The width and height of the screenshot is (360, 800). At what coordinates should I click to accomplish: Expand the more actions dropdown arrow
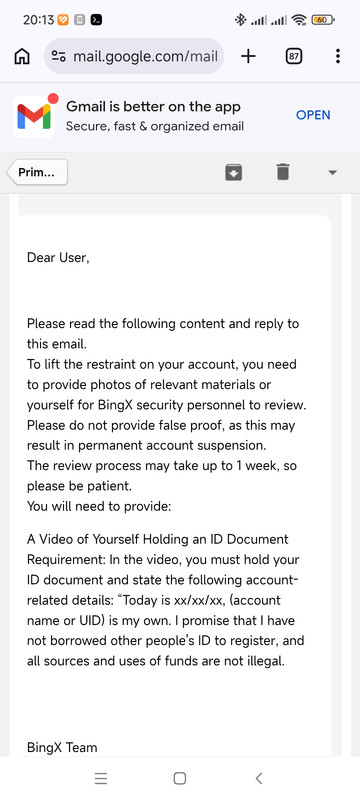(x=332, y=173)
